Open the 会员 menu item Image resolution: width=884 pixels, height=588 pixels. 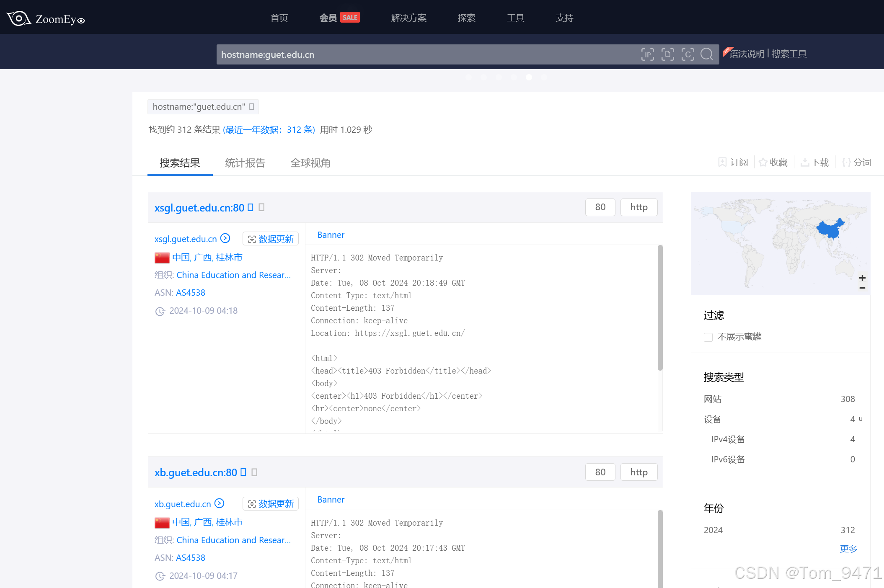(x=328, y=18)
